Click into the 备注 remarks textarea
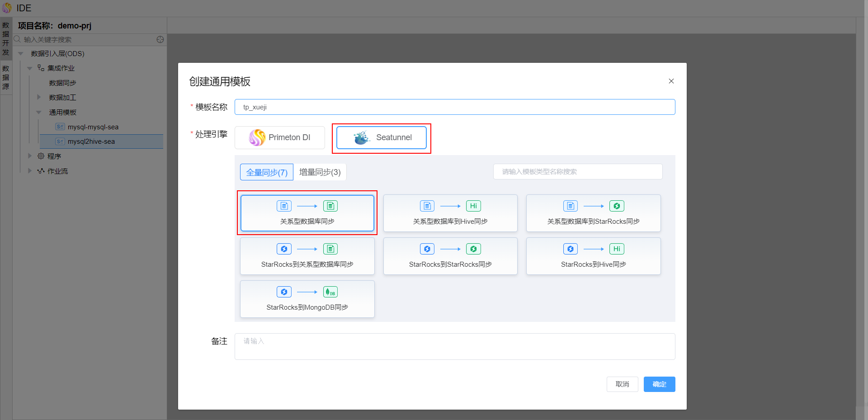868x420 pixels. click(455, 347)
